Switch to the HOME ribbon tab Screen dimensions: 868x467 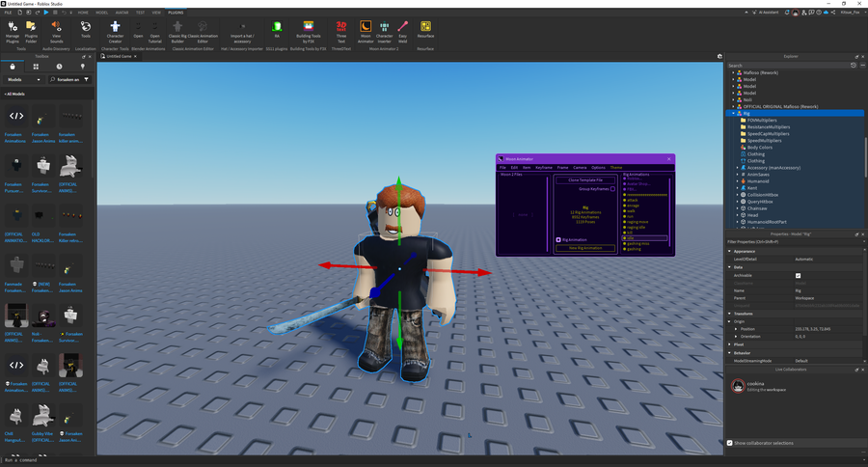coord(83,13)
